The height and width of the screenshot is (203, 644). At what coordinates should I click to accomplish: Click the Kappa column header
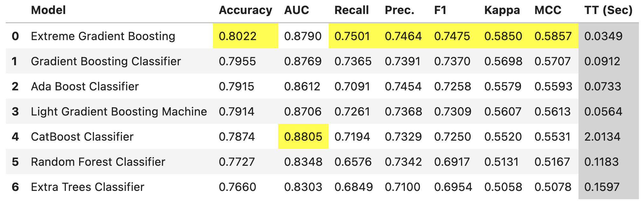click(502, 10)
